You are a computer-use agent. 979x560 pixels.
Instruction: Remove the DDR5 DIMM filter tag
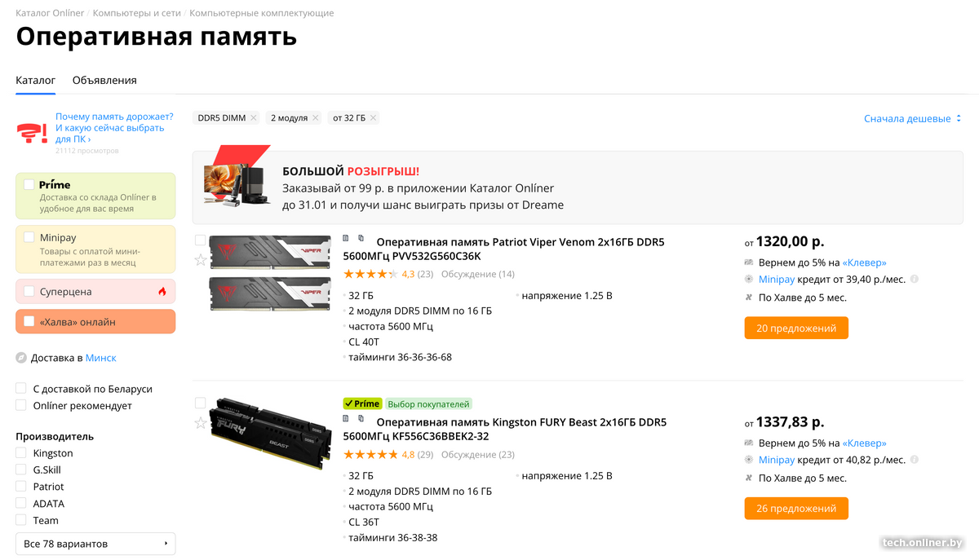tap(254, 118)
